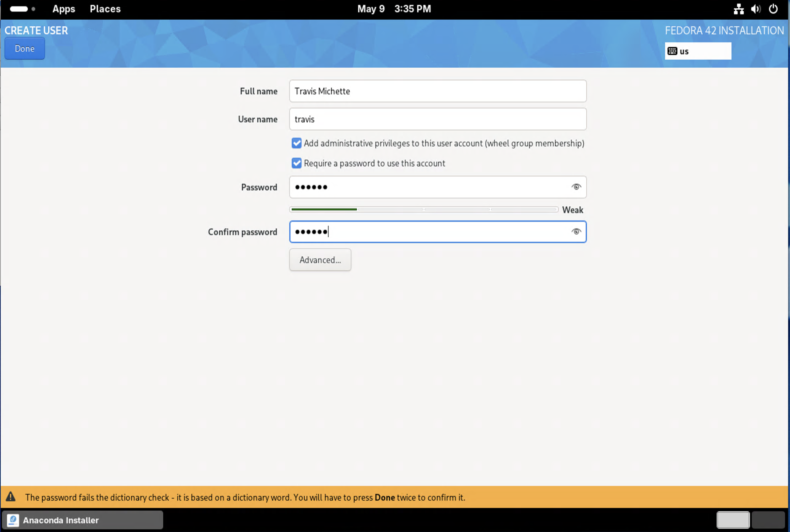This screenshot has width=790, height=532.
Task: Uncheck Add administrative privileges checkbox
Action: (x=297, y=143)
